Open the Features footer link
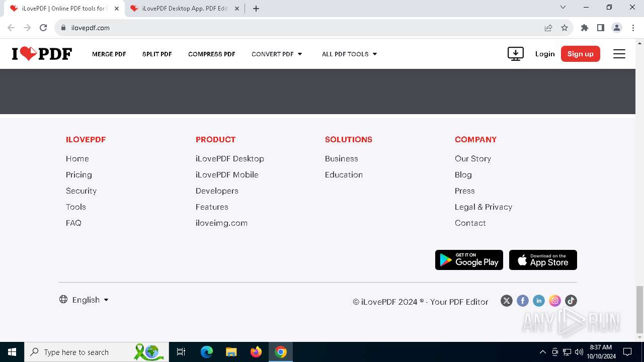This screenshot has width=644, height=362. point(212,207)
